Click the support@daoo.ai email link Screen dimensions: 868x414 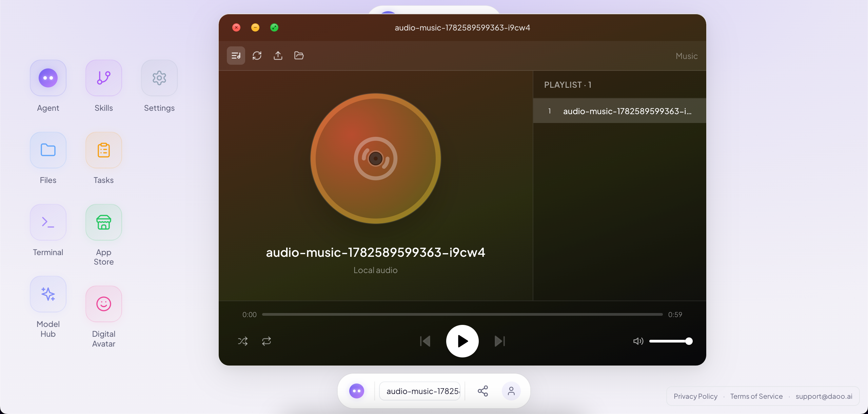click(824, 396)
